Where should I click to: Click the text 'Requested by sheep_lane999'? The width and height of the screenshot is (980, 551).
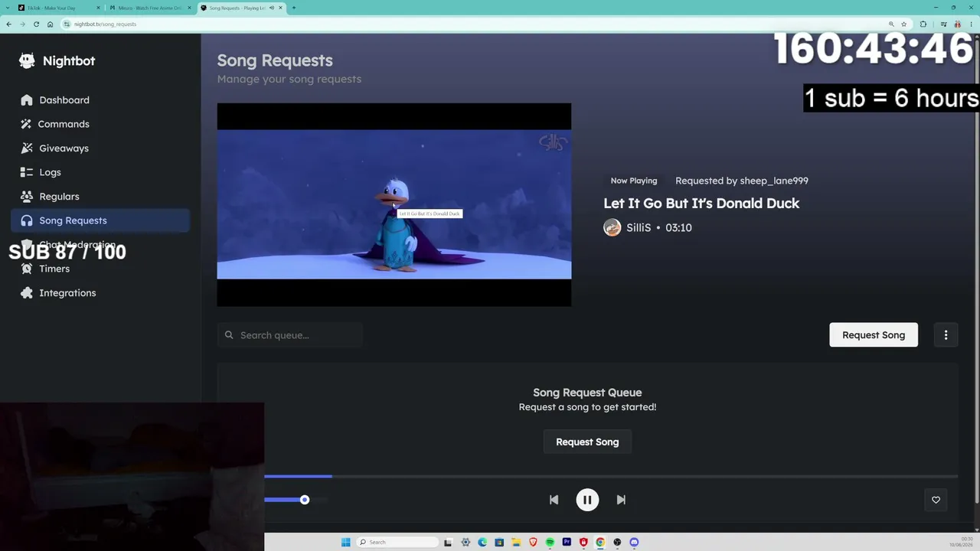(742, 181)
